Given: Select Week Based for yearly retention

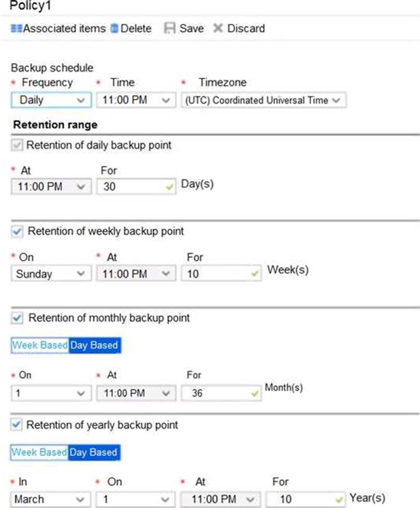Looking at the screenshot, I should pos(40,452).
